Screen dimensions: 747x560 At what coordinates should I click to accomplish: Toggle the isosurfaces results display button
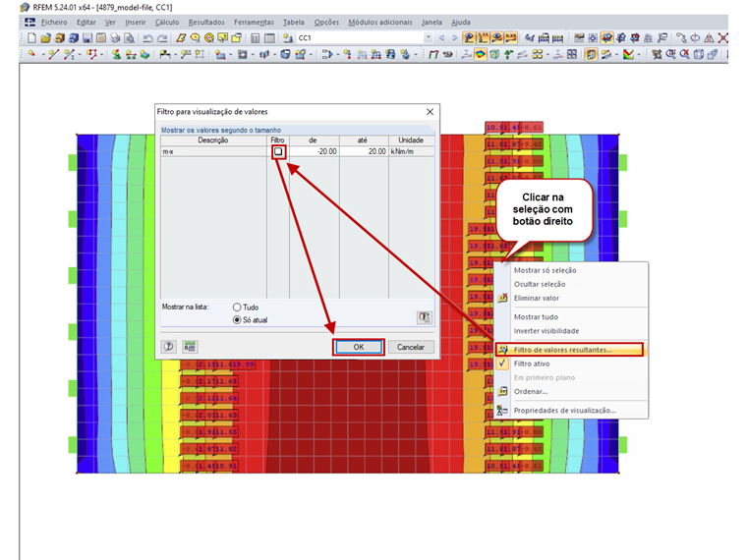click(481, 55)
